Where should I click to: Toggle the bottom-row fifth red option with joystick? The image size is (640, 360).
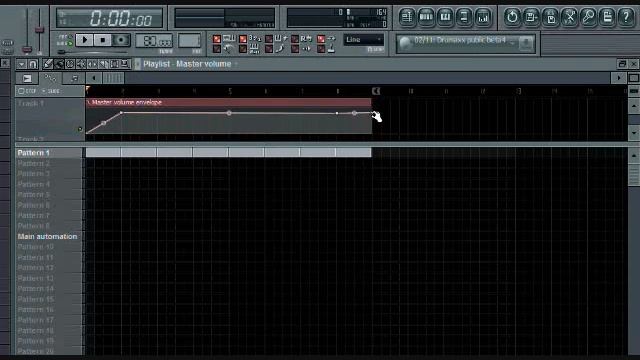click(321, 49)
